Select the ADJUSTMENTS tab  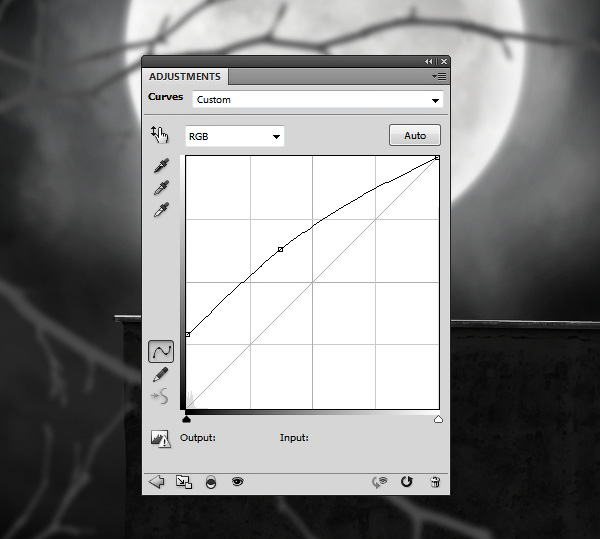click(185, 77)
